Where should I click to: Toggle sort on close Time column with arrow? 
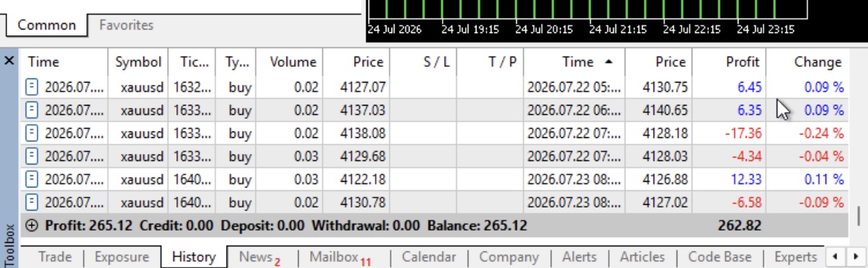coord(574,62)
